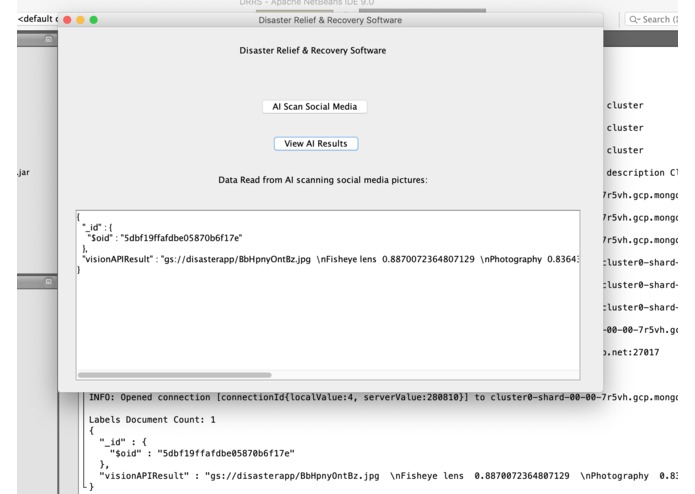Click the NetBeans search magnifier icon

click(x=634, y=19)
